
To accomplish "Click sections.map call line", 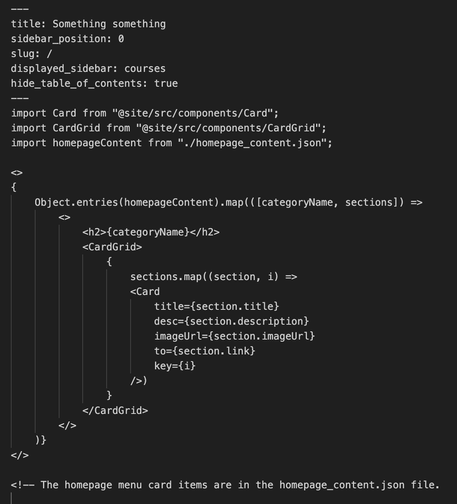I will point(213,277).
